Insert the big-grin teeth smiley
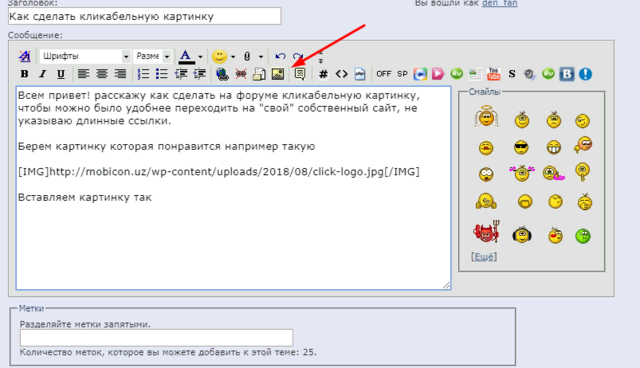Screen dimensions: 640x368 tap(554, 147)
